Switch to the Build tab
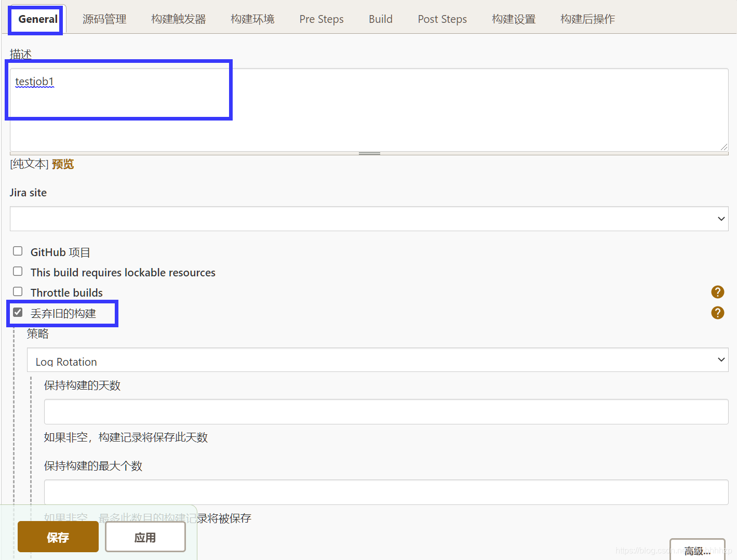 381,19
